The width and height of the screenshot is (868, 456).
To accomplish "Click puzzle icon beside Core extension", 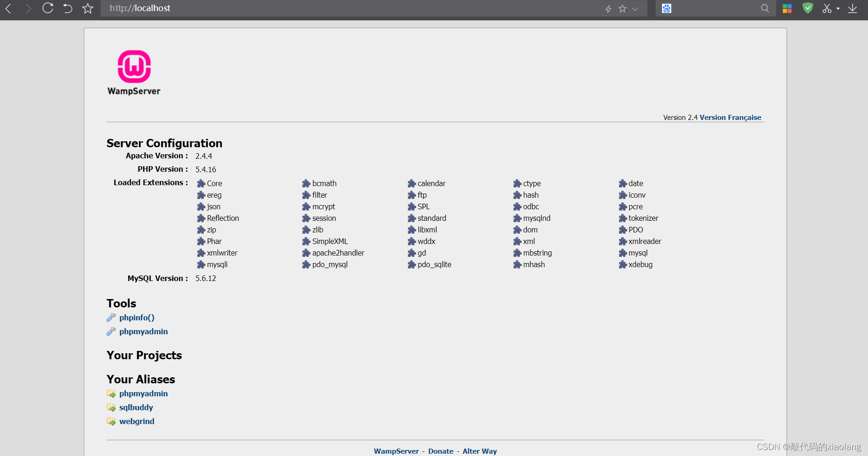I will 201,183.
